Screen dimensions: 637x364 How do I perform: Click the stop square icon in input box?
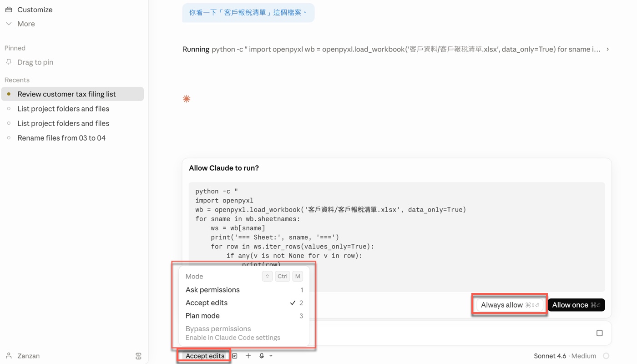click(x=599, y=333)
